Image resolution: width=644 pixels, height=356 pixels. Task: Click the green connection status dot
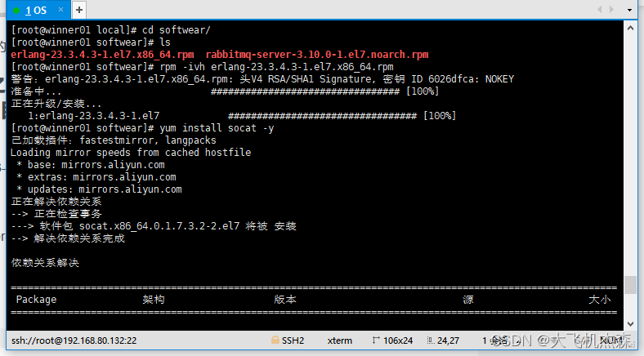point(16,11)
